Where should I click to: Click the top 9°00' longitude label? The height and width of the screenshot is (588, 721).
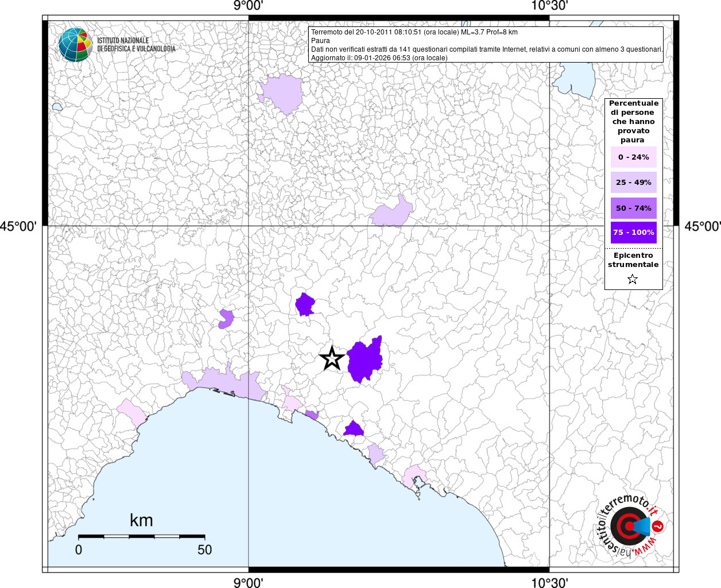click(x=248, y=6)
